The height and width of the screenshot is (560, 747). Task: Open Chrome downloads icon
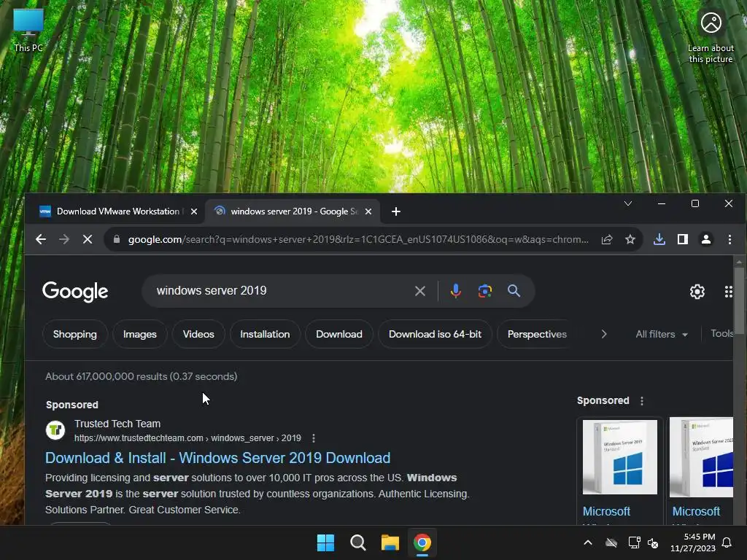point(659,239)
